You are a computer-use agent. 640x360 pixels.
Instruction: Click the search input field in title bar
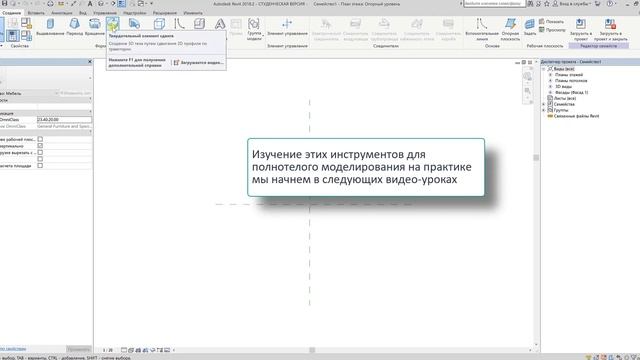[x=494, y=3]
